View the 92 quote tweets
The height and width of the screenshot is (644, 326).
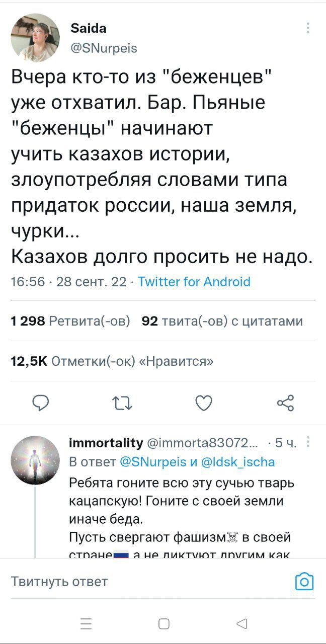tap(222, 321)
